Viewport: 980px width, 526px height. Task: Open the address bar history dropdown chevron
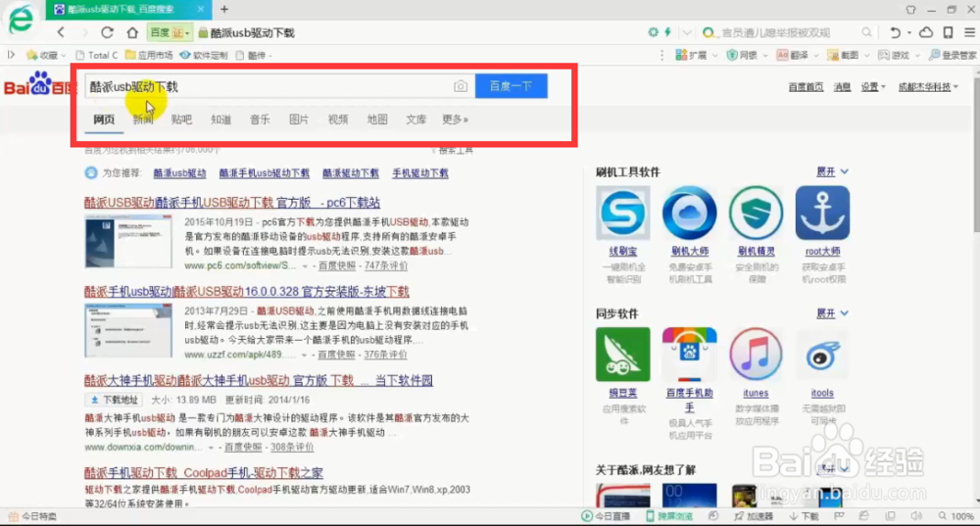pos(687,32)
